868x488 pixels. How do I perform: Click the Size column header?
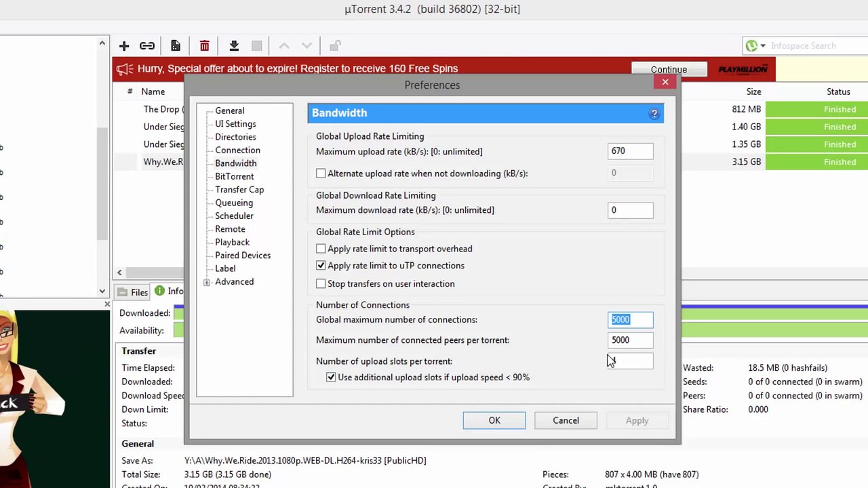753,91
